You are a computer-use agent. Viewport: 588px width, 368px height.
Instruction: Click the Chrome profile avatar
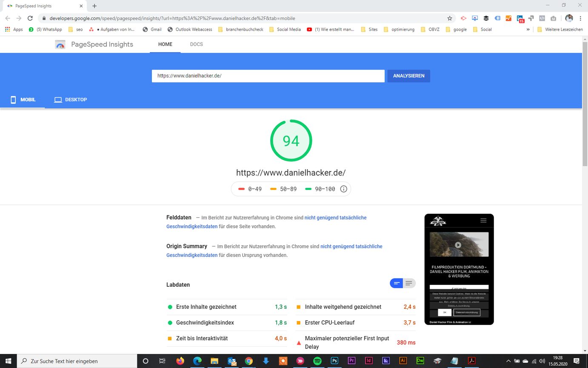(x=569, y=18)
